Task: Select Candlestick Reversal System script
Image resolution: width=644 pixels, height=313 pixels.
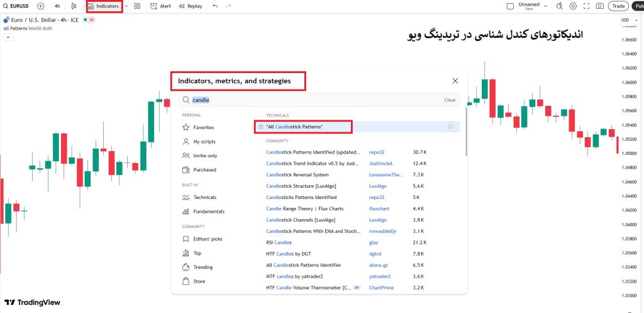Action: point(297,175)
